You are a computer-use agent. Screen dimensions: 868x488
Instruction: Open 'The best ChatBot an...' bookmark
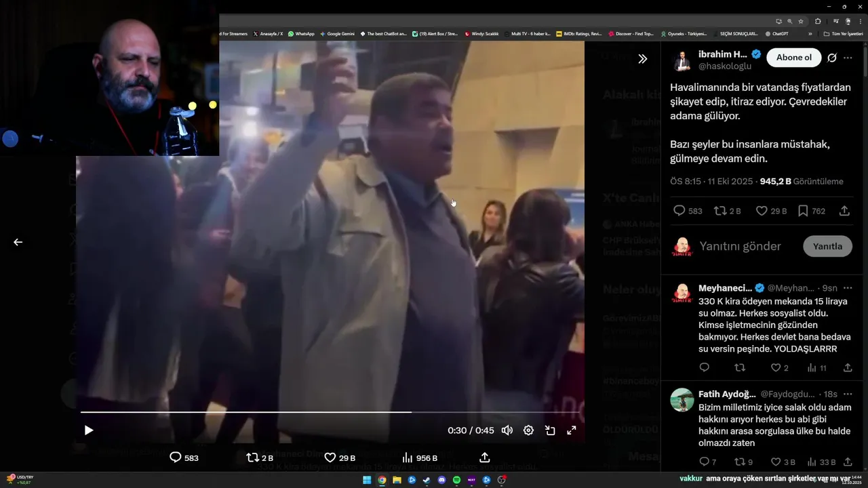click(384, 33)
